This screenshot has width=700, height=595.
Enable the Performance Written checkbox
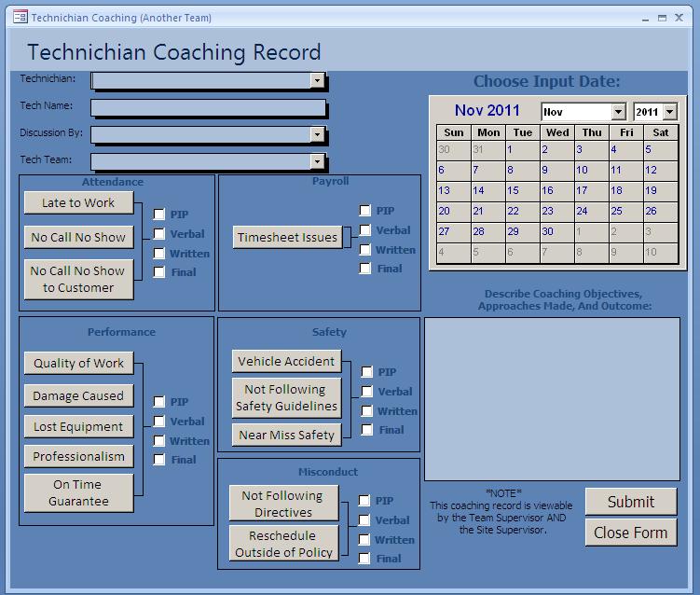pyautogui.click(x=159, y=441)
